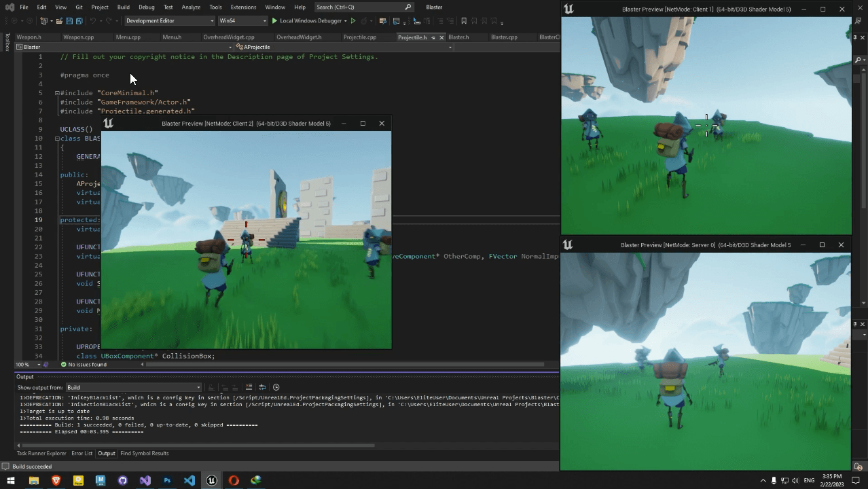Viewport: 868px width, 489px height.
Task: Open the Build menu
Action: click(x=123, y=7)
